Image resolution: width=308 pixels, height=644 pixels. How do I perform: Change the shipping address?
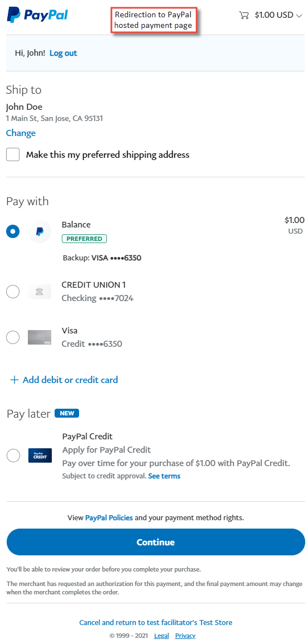[x=21, y=133]
